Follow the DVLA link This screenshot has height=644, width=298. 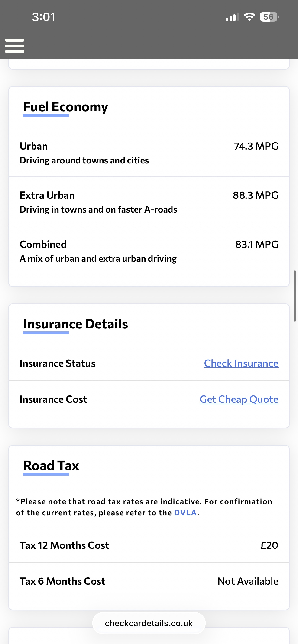[185, 513]
